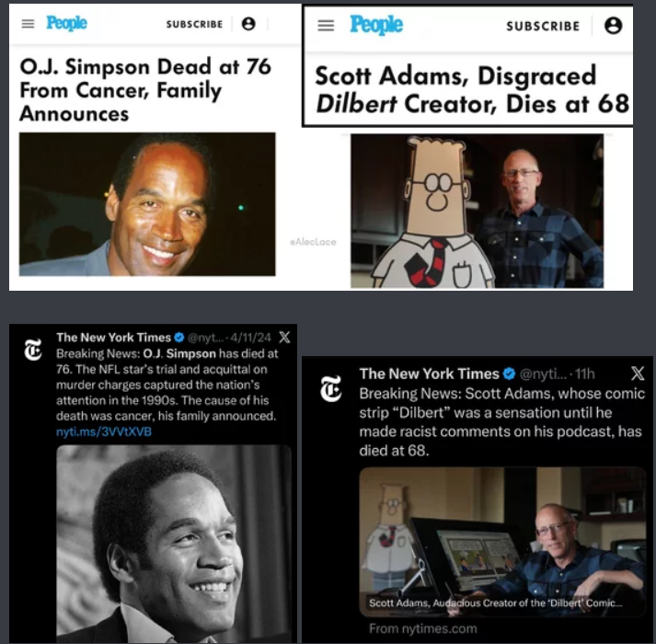The image size is (656, 644).
Task: Open NYT avatar on the Scott Adams tweet
Action: (331, 389)
